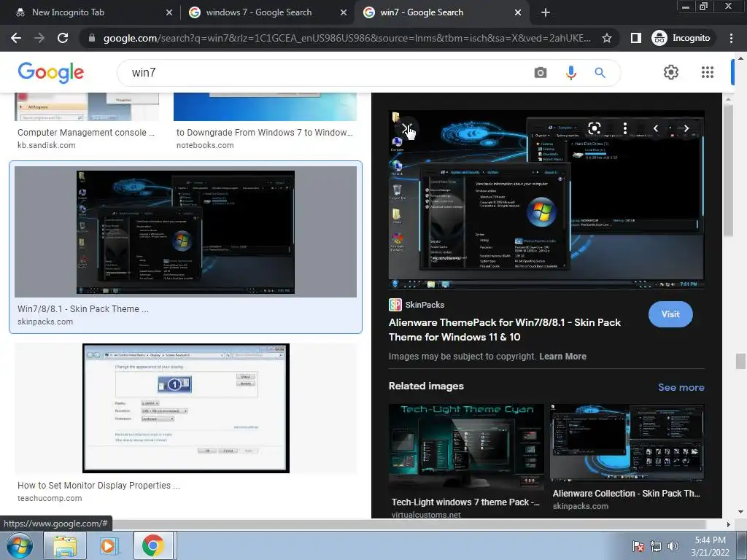
Task: Open Windows Explorer from the taskbar
Action: 65,545
